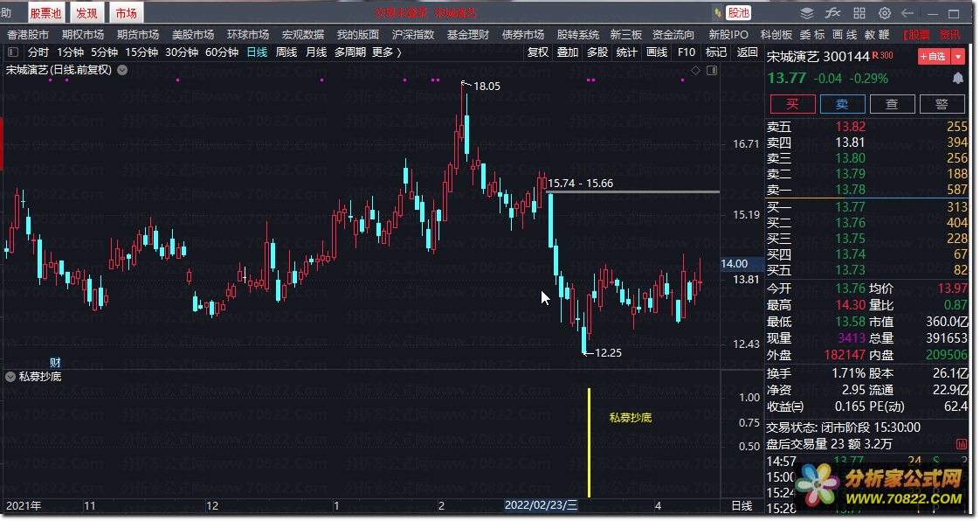Open the 新股IPO menu item
The height and width of the screenshot is (521, 980).
point(728,34)
